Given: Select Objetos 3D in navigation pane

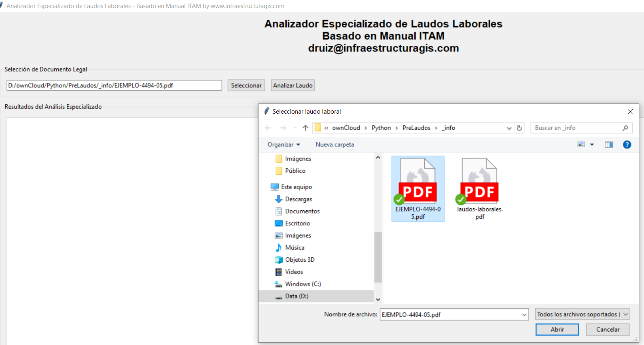Looking at the screenshot, I should pyautogui.click(x=300, y=260).
